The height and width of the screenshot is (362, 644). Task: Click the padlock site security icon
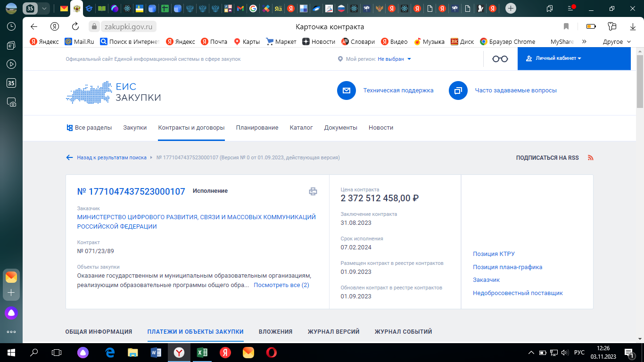94,26
